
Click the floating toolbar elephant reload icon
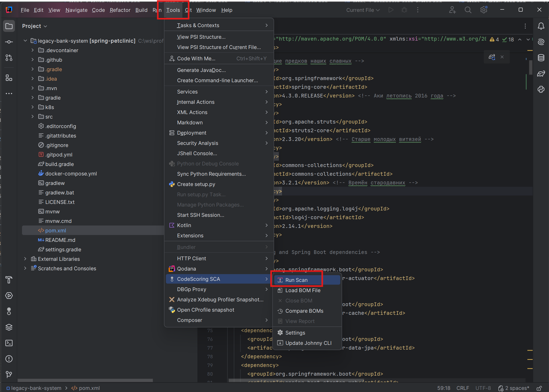pyautogui.click(x=492, y=57)
